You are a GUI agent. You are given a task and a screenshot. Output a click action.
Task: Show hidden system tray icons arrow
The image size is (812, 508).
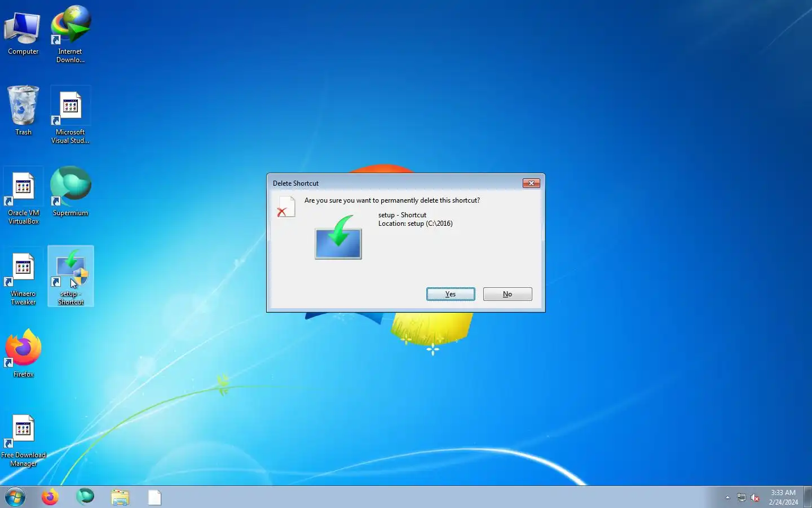(x=727, y=498)
